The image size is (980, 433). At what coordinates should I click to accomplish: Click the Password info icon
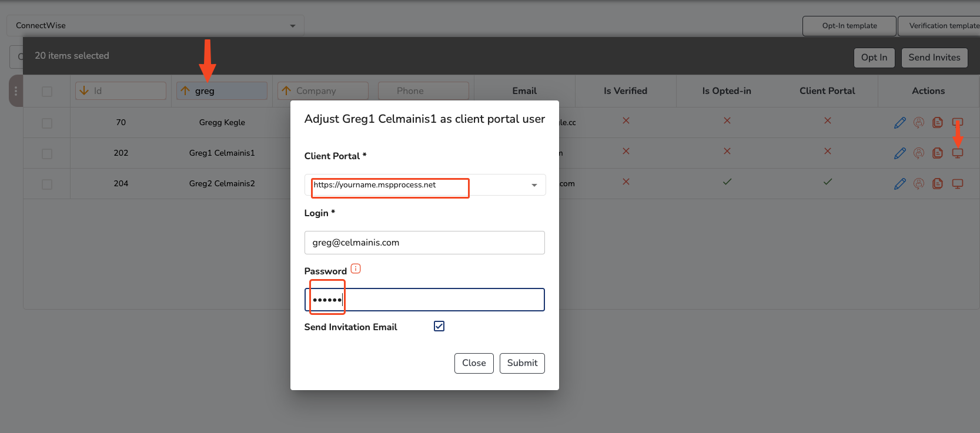click(x=356, y=268)
